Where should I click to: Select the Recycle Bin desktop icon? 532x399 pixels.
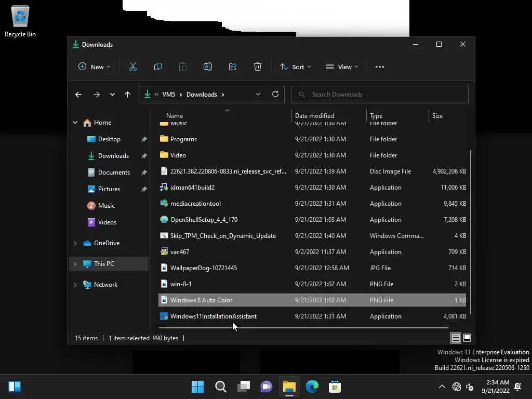[x=20, y=21]
